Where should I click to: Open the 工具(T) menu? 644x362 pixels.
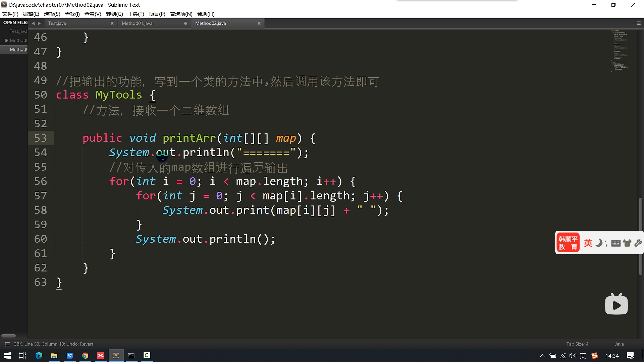click(x=136, y=14)
